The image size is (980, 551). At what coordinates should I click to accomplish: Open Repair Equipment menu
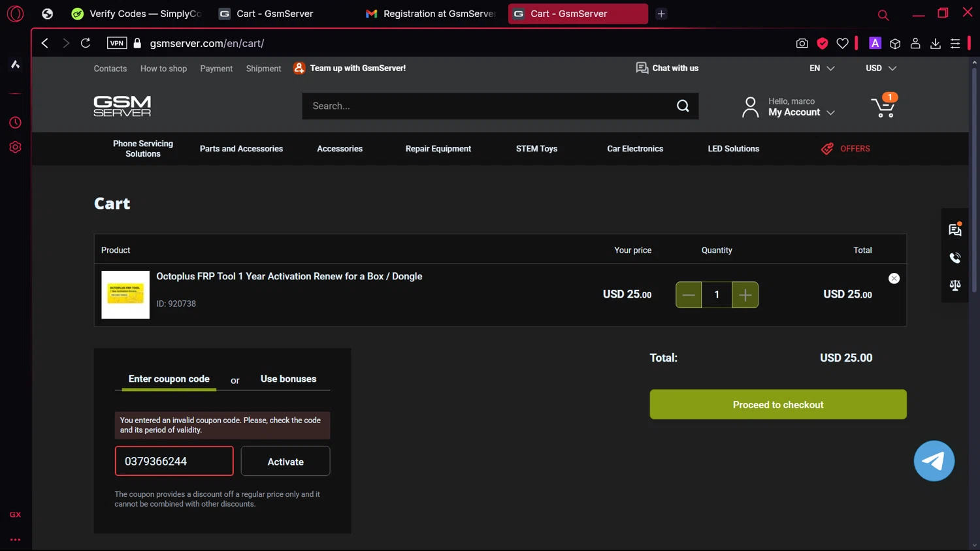tap(438, 149)
